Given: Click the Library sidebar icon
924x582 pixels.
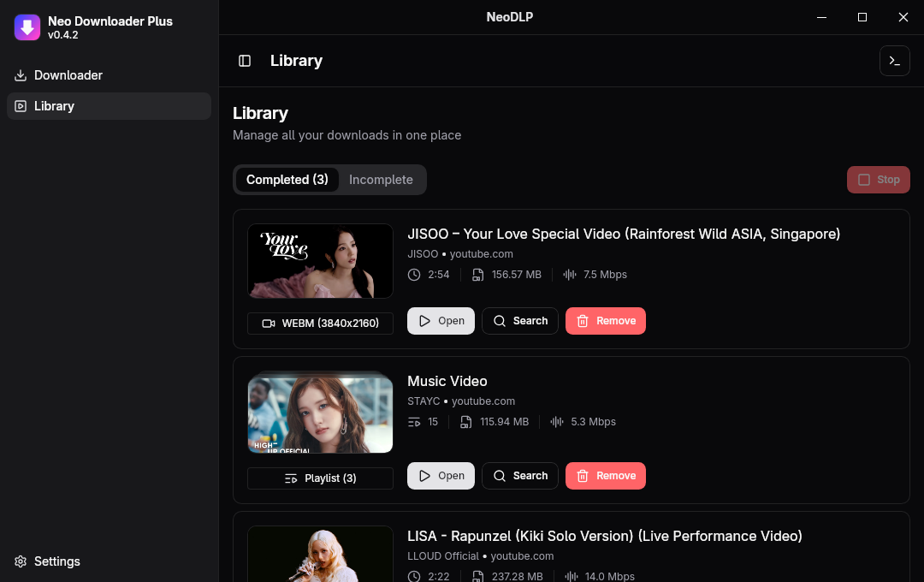Looking at the screenshot, I should tap(21, 106).
